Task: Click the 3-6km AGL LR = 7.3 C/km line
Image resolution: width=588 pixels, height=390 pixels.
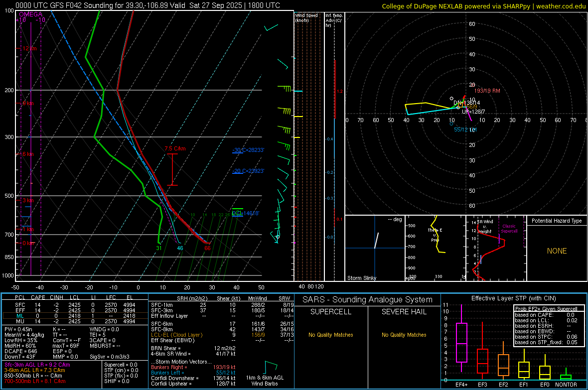Action: point(34,370)
